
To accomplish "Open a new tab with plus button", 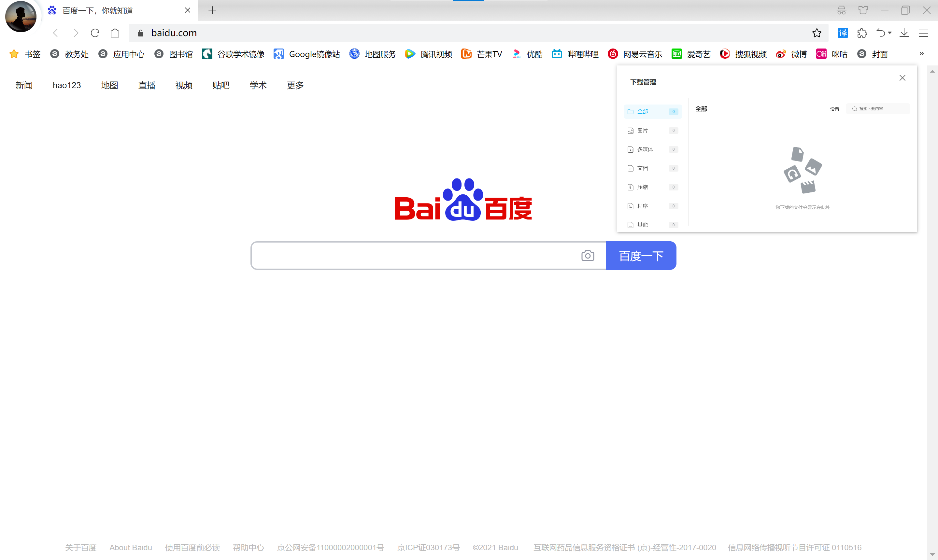I will (x=212, y=10).
